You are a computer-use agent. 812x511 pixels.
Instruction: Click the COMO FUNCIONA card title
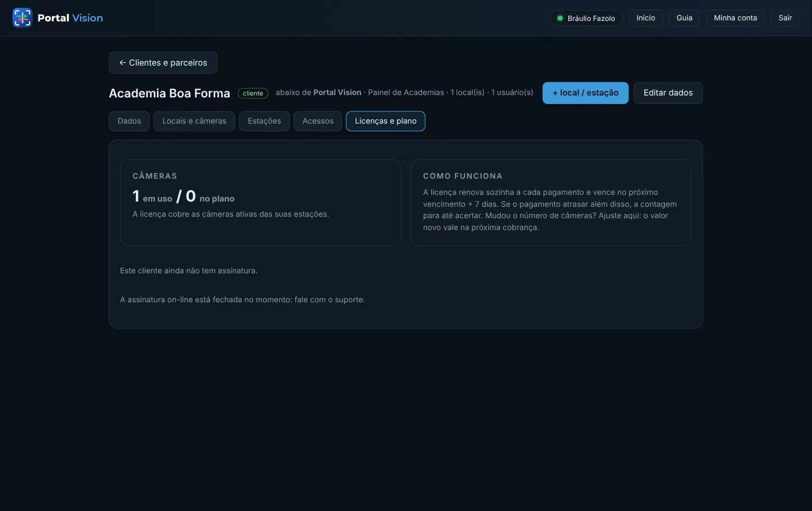pos(463,176)
